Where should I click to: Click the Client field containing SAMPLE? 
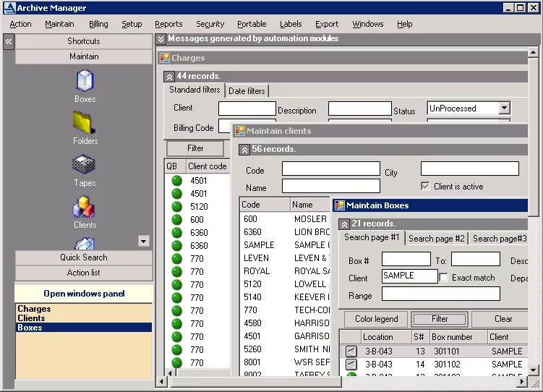click(x=410, y=276)
